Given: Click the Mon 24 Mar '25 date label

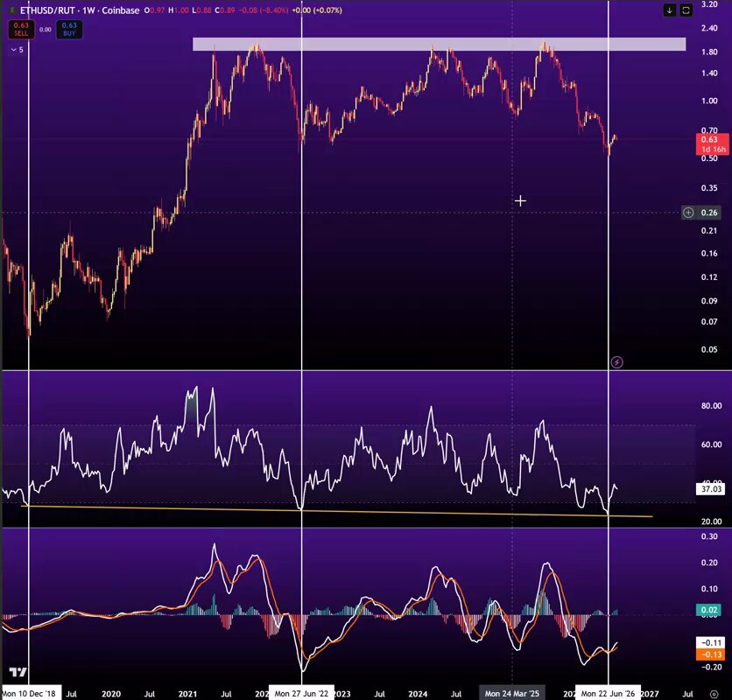Looking at the screenshot, I should point(512,694).
